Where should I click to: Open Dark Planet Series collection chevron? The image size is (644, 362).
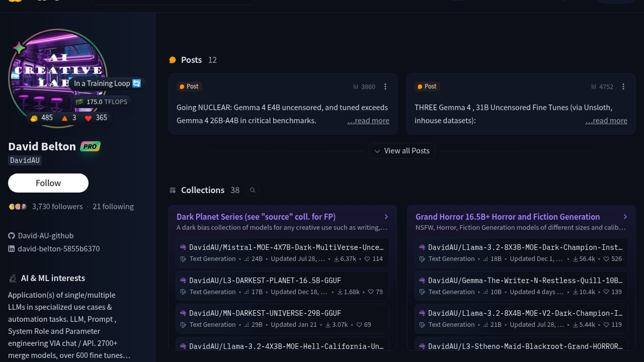(x=386, y=217)
